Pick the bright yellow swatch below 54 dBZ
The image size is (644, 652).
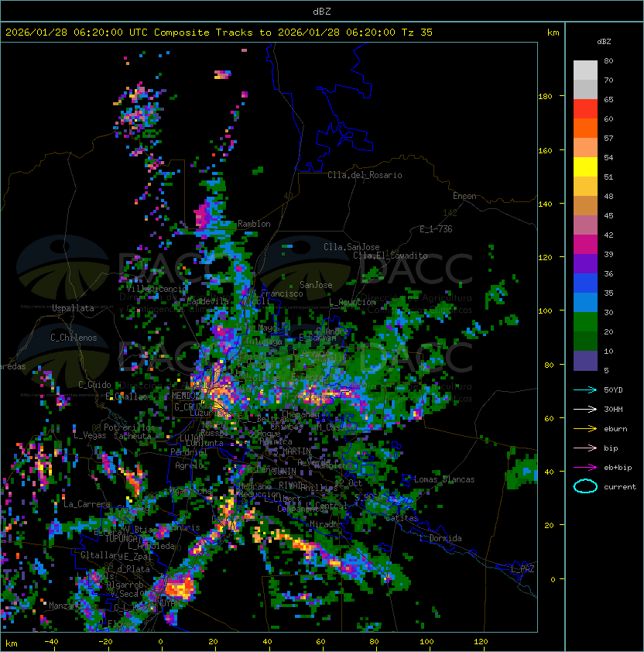coord(585,167)
